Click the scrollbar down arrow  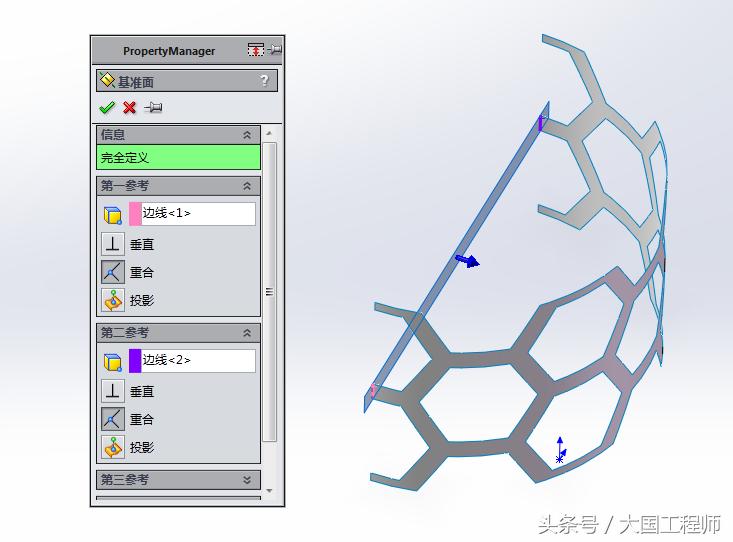tap(269, 491)
